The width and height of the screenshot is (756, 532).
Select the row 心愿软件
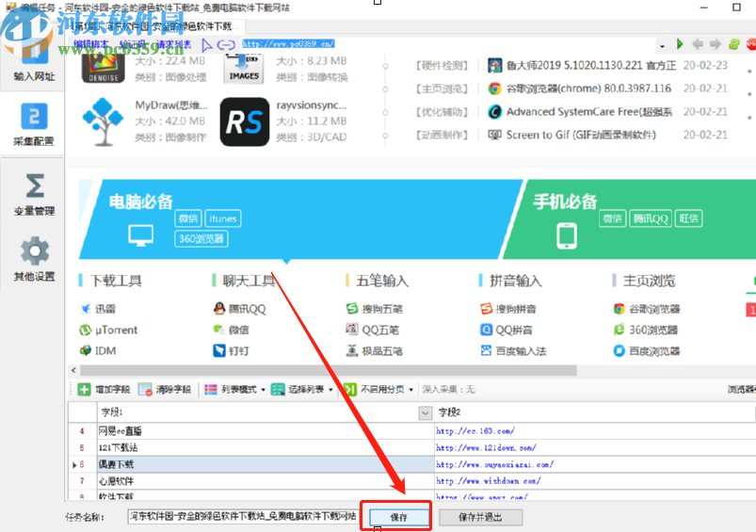click(265, 481)
